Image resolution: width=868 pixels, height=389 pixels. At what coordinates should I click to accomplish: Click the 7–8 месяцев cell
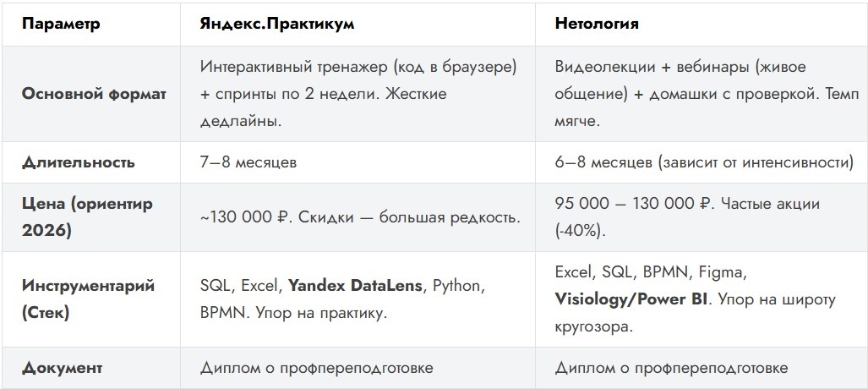pyautogui.click(x=357, y=163)
